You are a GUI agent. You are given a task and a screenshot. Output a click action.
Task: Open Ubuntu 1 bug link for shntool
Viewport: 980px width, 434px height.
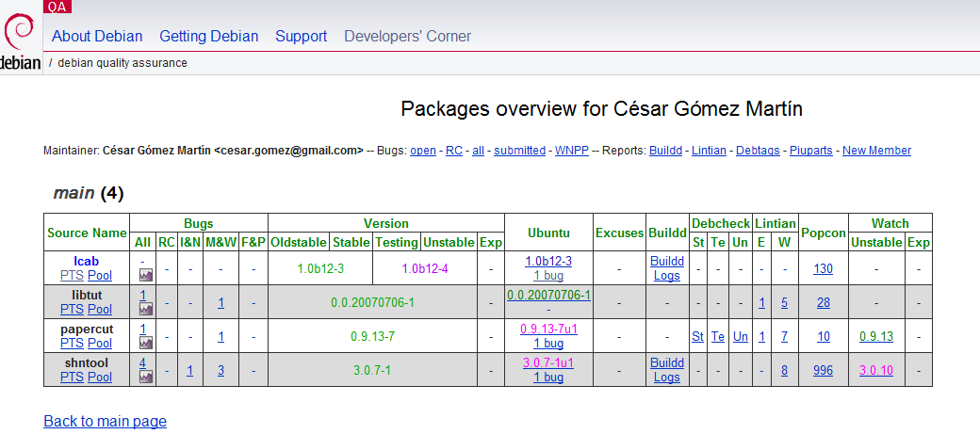click(x=548, y=378)
